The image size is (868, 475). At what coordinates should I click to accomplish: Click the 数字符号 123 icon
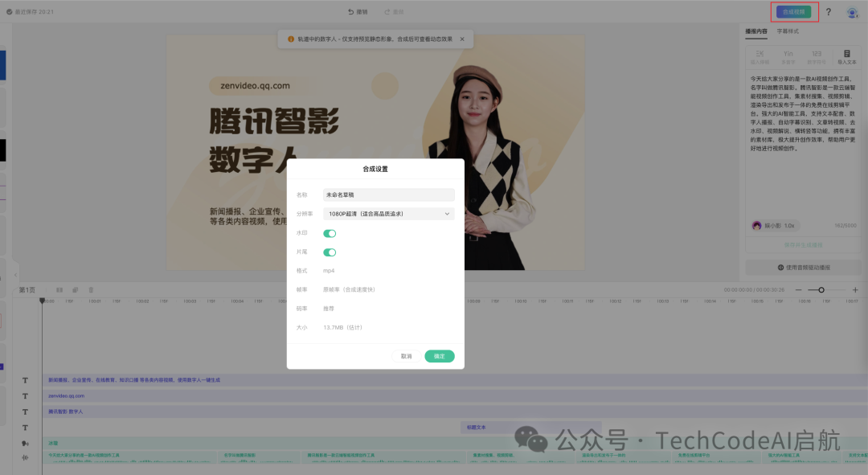817,57
